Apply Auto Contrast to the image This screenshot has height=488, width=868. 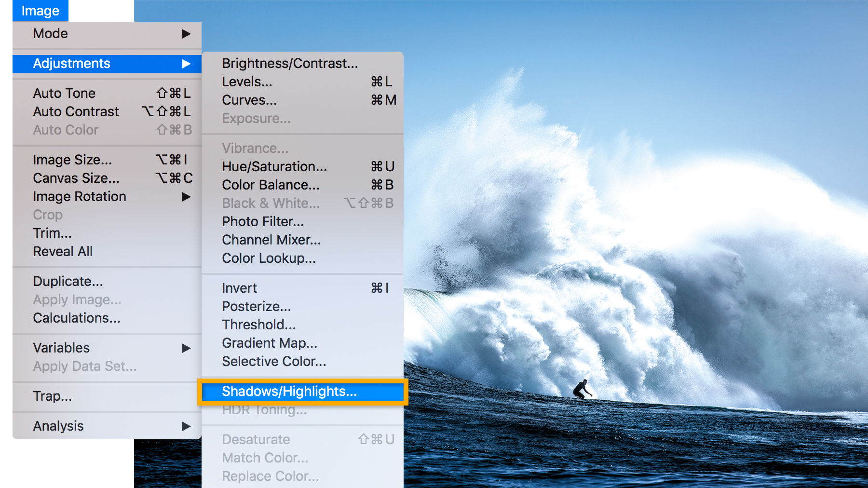pos(75,111)
